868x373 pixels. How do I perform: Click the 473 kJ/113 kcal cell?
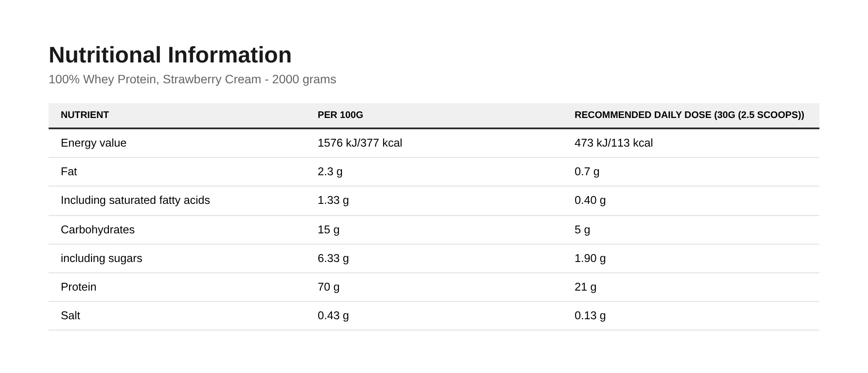click(614, 143)
